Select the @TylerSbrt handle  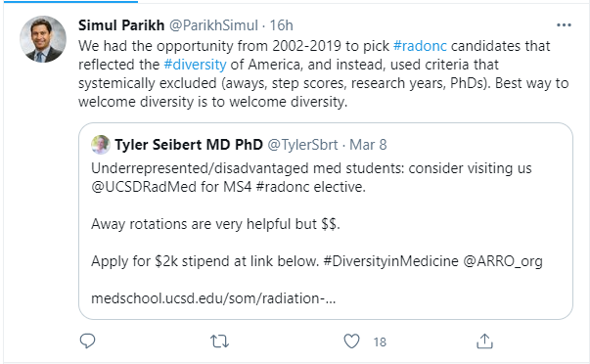point(302,145)
